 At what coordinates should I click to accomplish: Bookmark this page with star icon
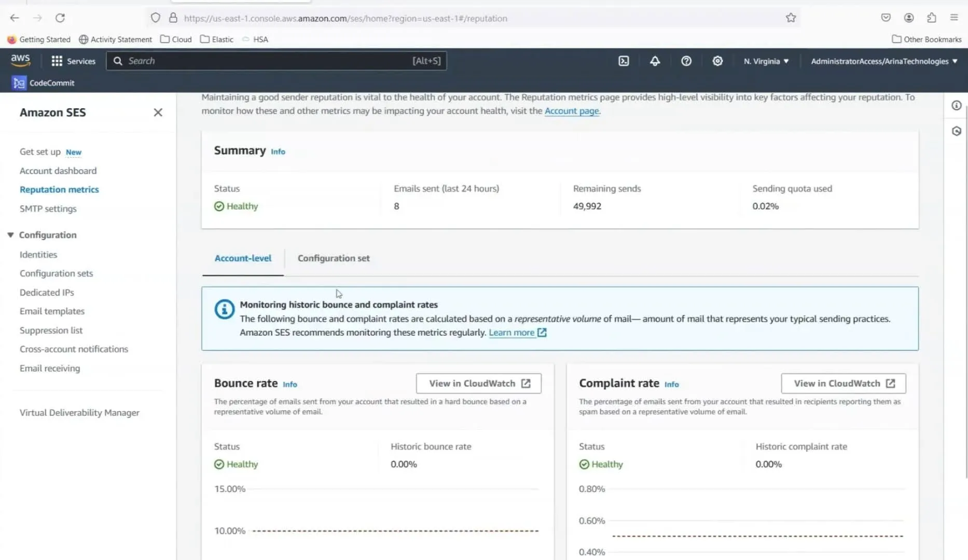pos(790,18)
